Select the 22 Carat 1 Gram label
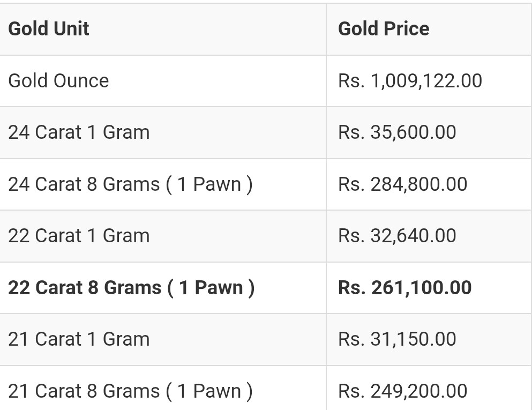The image size is (532, 410). [x=79, y=236]
